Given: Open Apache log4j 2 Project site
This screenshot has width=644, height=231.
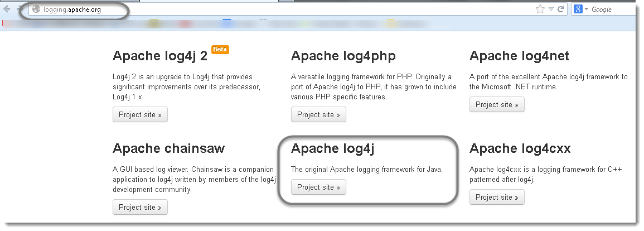Looking at the screenshot, I should tap(140, 115).
